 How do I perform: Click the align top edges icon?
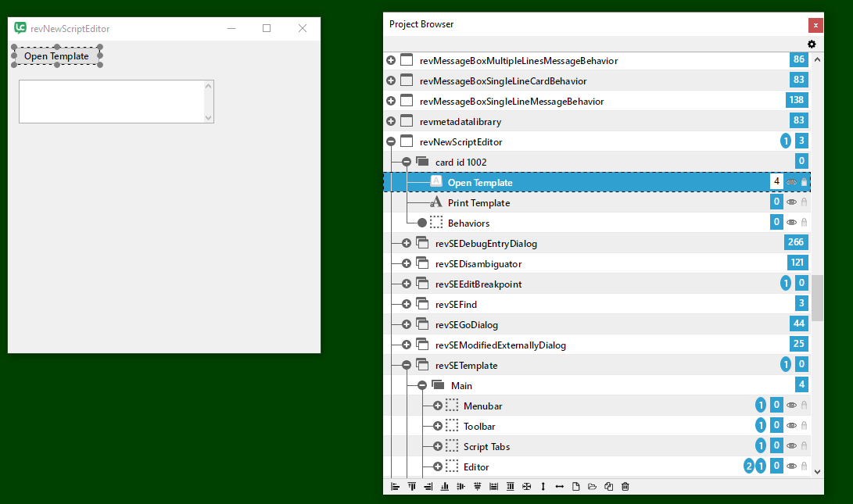pyautogui.click(x=412, y=487)
